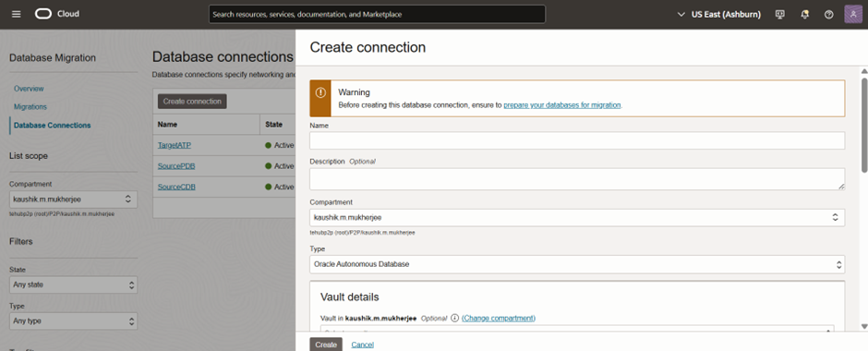Open the Cloud Shell developer tools icon

[780, 15]
